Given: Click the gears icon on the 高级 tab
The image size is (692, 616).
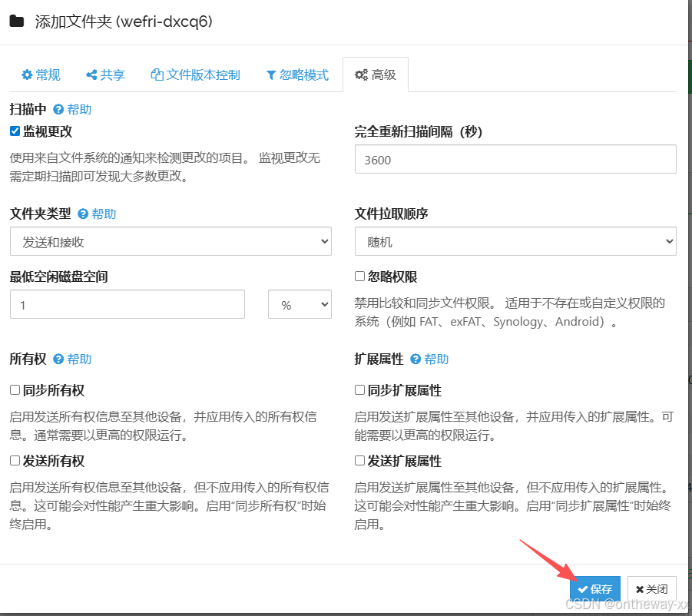Looking at the screenshot, I should pos(361,75).
